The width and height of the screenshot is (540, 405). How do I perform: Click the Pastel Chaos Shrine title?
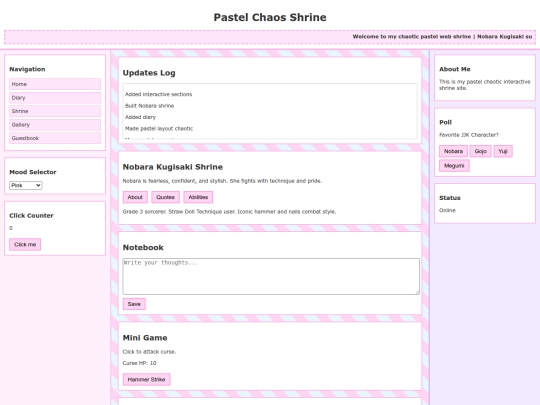270,17
